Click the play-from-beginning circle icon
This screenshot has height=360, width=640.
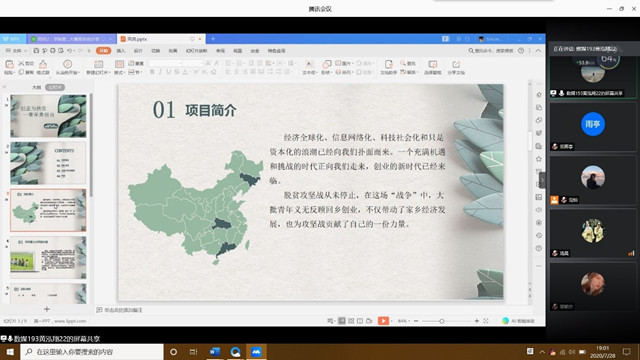68,64
